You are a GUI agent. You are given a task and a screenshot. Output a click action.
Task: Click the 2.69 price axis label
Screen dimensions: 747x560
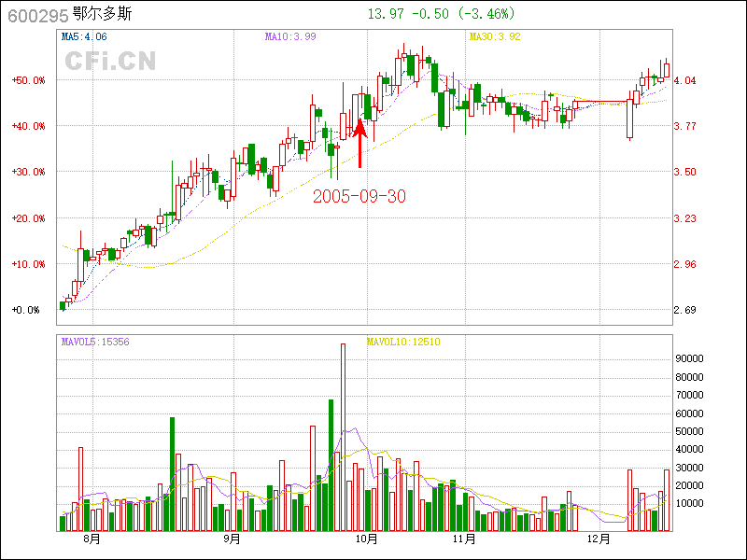click(x=690, y=310)
